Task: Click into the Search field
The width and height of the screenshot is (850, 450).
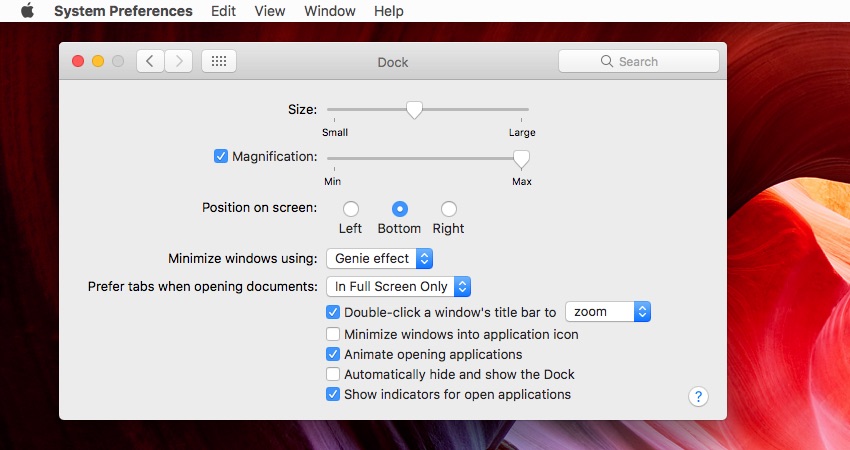Action: click(x=639, y=61)
